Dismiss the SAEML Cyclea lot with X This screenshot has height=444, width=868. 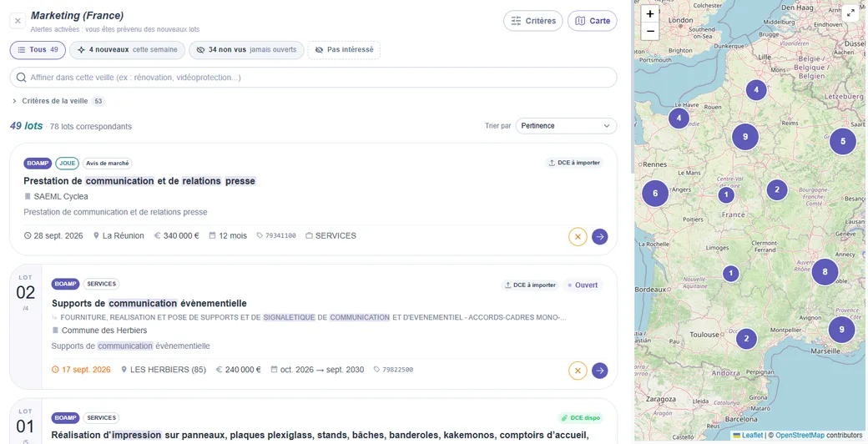pyautogui.click(x=578, y=236)
